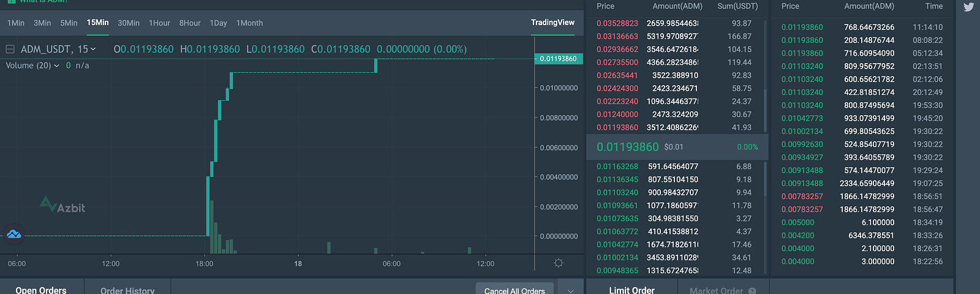980x294 pixels.
Task: Collapse the ADM_USDT chart legend box
Action: [x=10, y=49]
